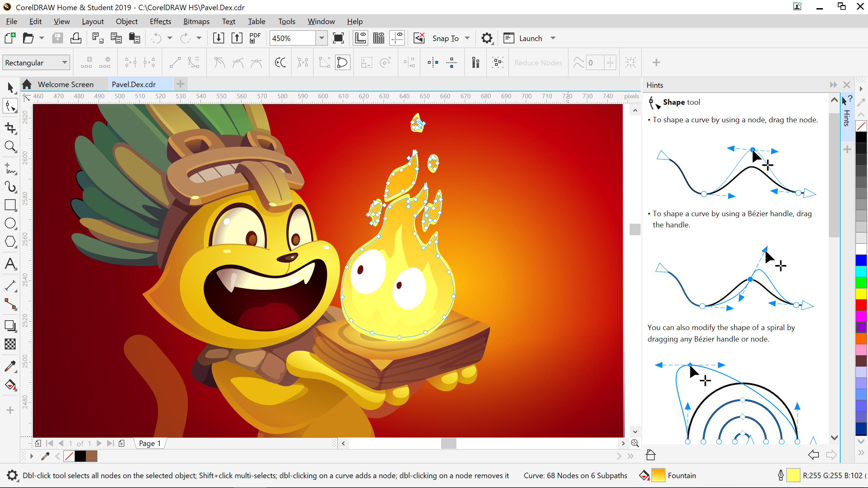The width and height of the screenshot is (868, 488).
Task: Open the Snap To dropdown
Action: click(x=467, y=38)
